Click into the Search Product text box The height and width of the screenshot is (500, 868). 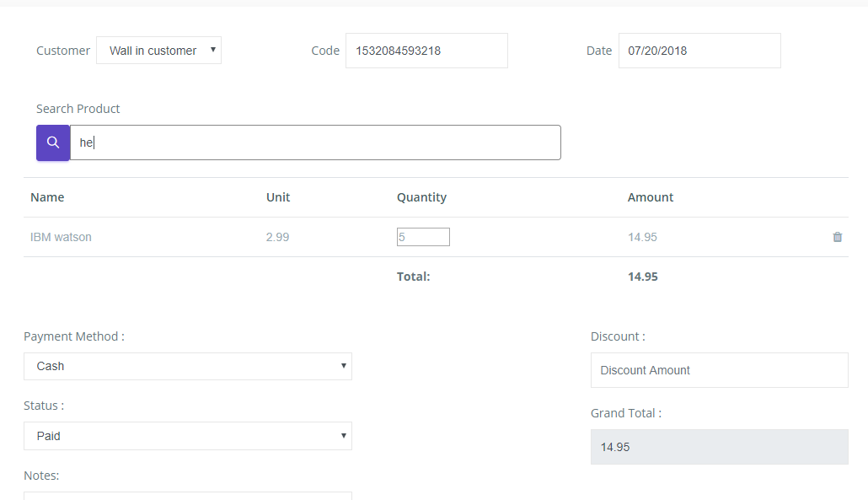pos(315,142)
